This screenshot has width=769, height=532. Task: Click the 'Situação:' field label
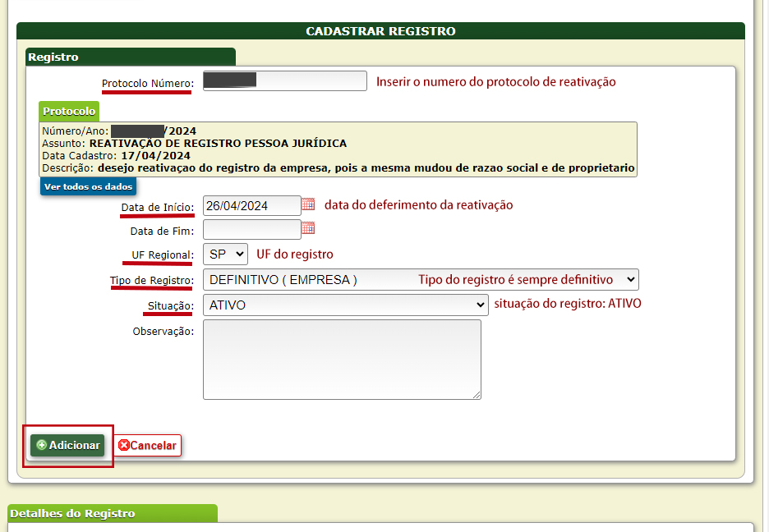pos(170,305)
